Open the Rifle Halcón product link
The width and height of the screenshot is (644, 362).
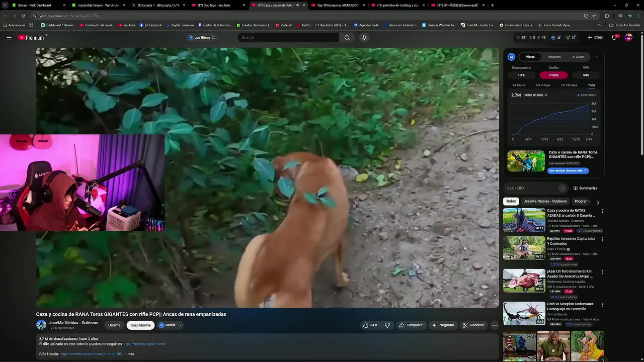click(x=91, y=354)
